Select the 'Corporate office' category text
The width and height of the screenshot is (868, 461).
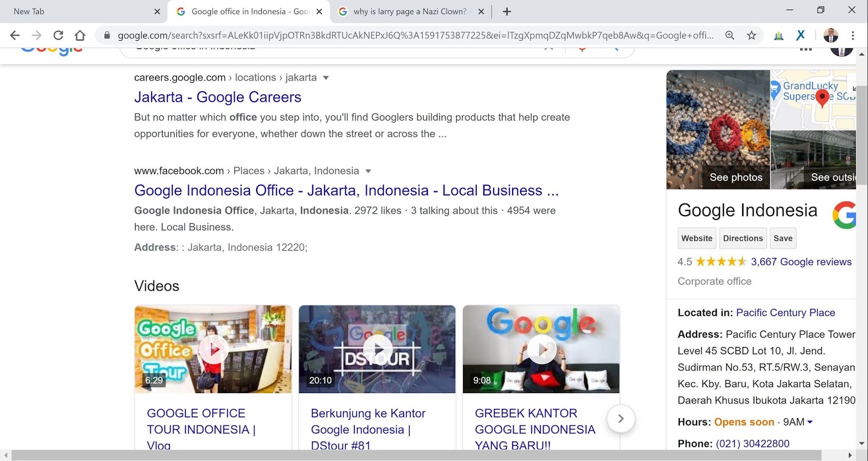[x=714, y=281]
